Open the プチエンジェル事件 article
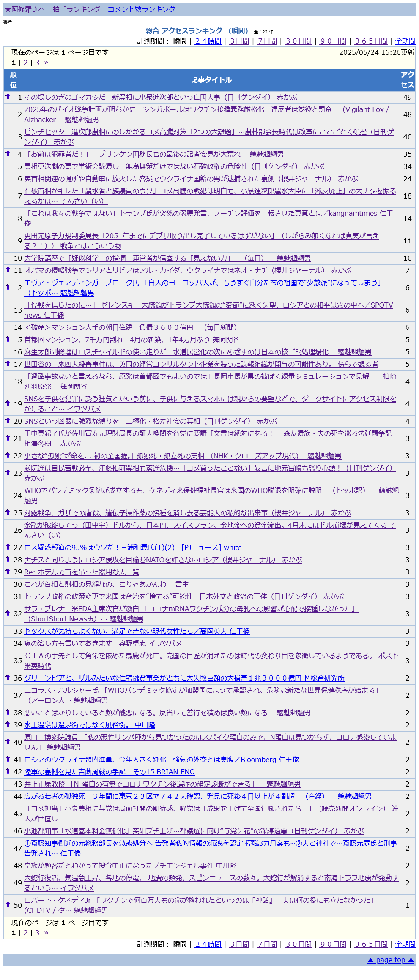Image resolution: width=419 pixels, height=980 pixels. (130, 866)
